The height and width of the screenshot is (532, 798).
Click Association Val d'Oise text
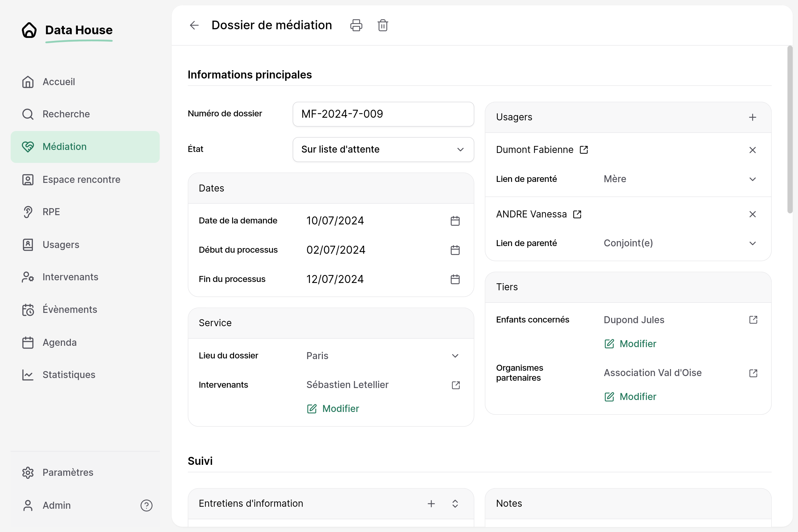tap(652, 373)
